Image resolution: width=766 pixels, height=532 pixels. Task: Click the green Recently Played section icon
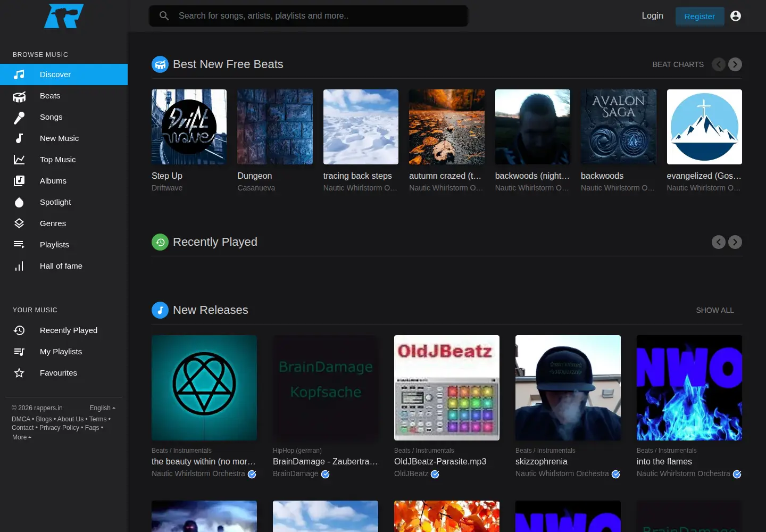(x=160, y=242)
